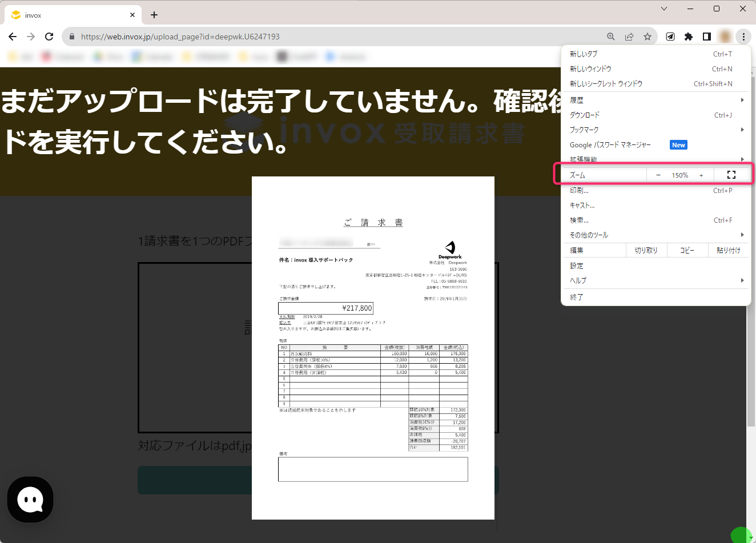The width and height of the screenshot is (756, 543).
Task: Click the address bar zoom magnifier icon
Action: click(x=611, y=37)
